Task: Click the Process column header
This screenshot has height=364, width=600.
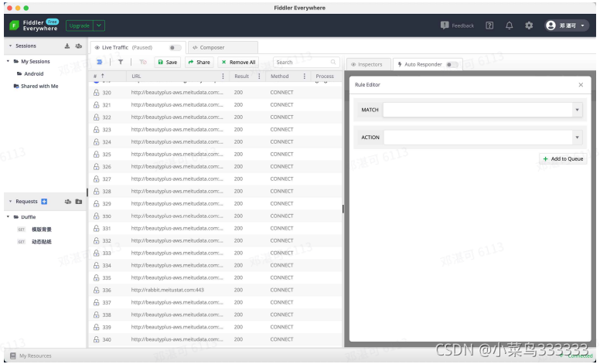Action: (325, 76)
